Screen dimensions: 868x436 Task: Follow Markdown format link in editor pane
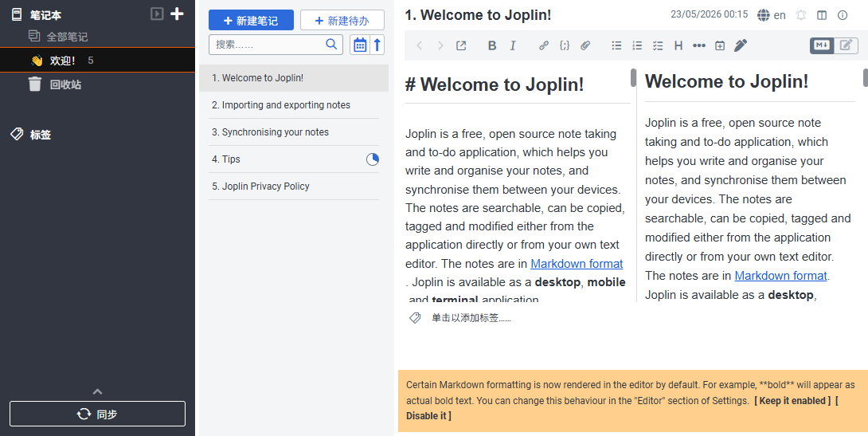coord(577,263)
